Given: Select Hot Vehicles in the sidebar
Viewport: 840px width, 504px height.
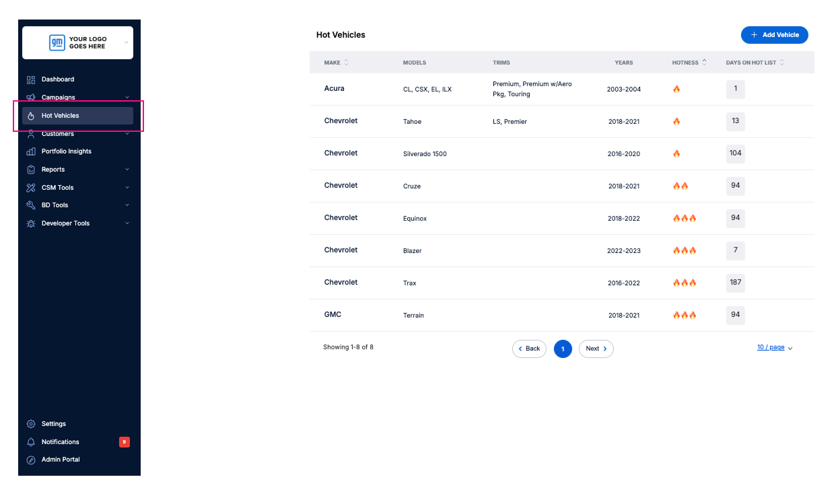Looking at the screenshot, I should 77,116.
